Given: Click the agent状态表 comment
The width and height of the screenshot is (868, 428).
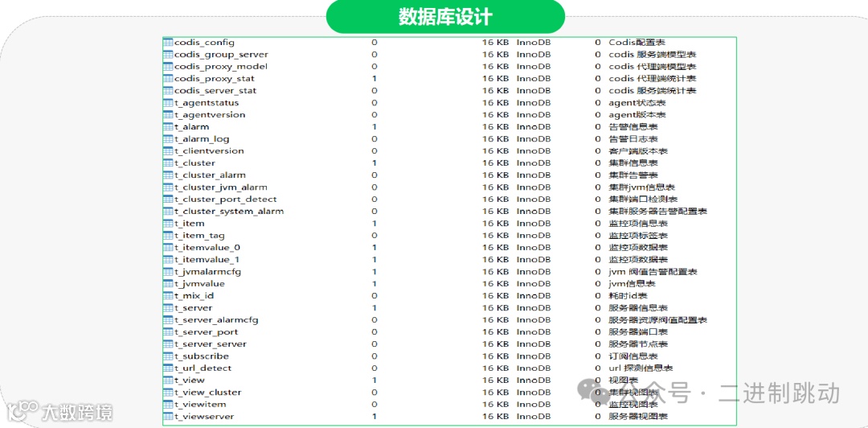Looking at the screenshot, I should [x=637, y=102].
